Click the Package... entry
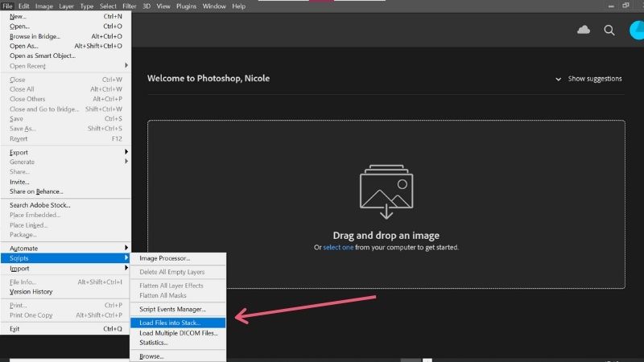Viewport: 644px width, 362px height. pyautogui.click(x=66, y=235)
